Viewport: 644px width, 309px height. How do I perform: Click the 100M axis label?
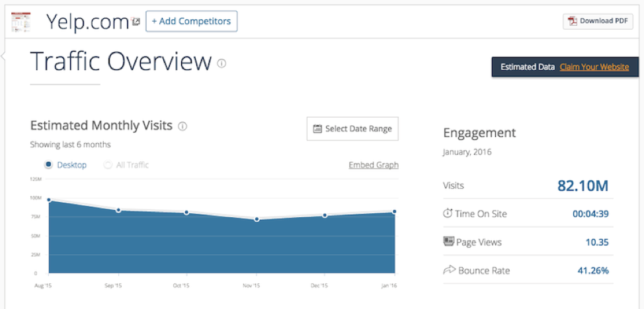point(36,198)
